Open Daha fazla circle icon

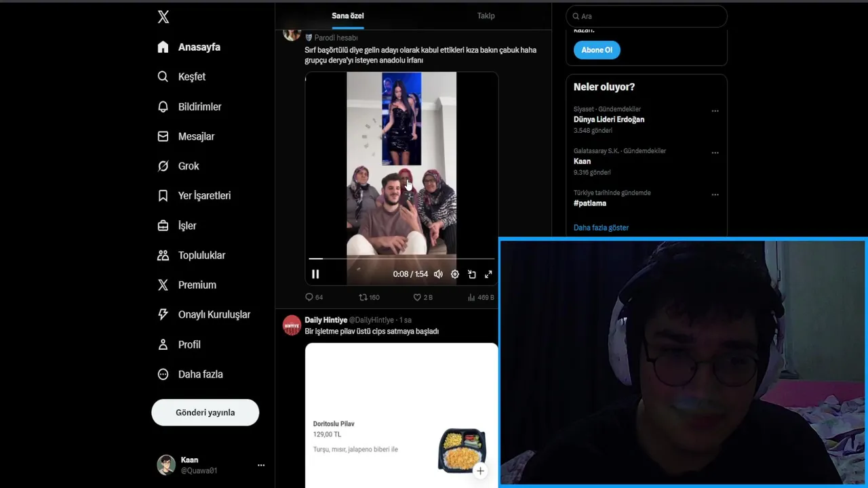coord(163,374)
